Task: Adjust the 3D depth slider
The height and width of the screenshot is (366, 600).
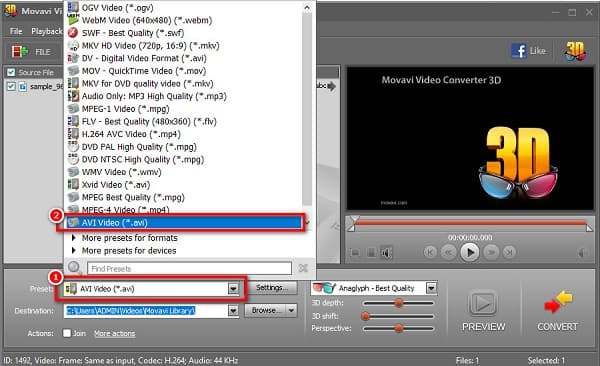Action: pyautogui.click(x=398, y=303)
